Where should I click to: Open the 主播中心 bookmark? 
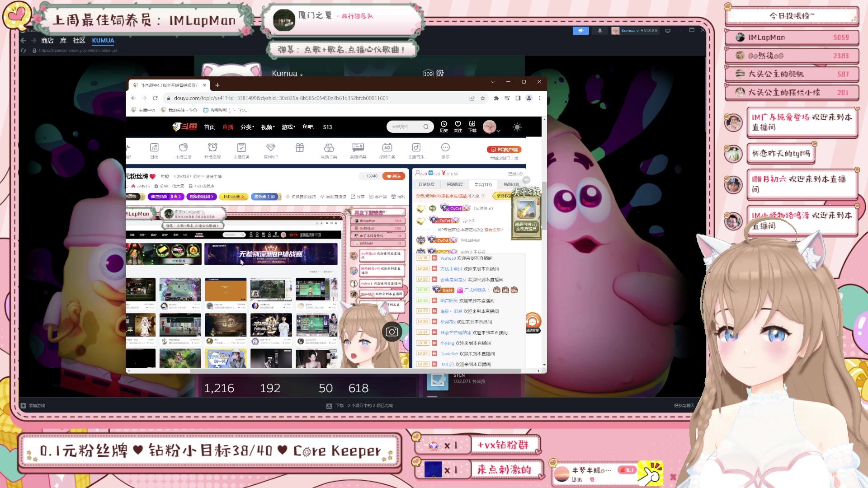click(x=143, y=110)
